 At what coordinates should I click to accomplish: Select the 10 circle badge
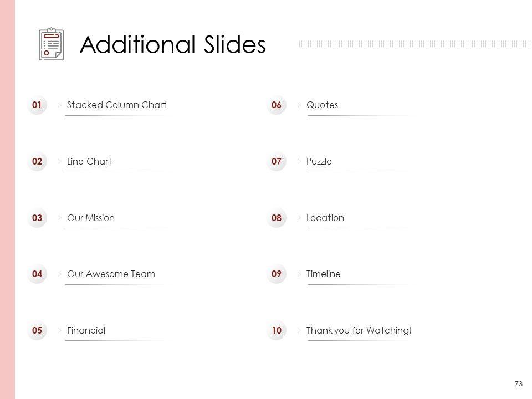tap(277, 331)
